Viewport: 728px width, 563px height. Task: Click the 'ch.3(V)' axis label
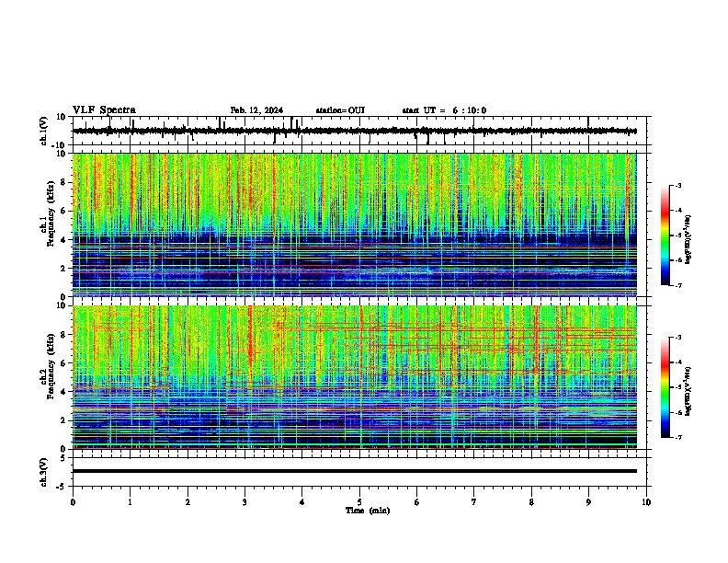coord(45,472)
